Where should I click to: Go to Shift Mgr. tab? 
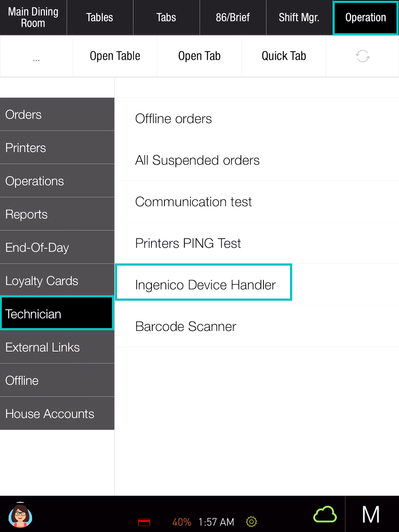pos(299,17)
